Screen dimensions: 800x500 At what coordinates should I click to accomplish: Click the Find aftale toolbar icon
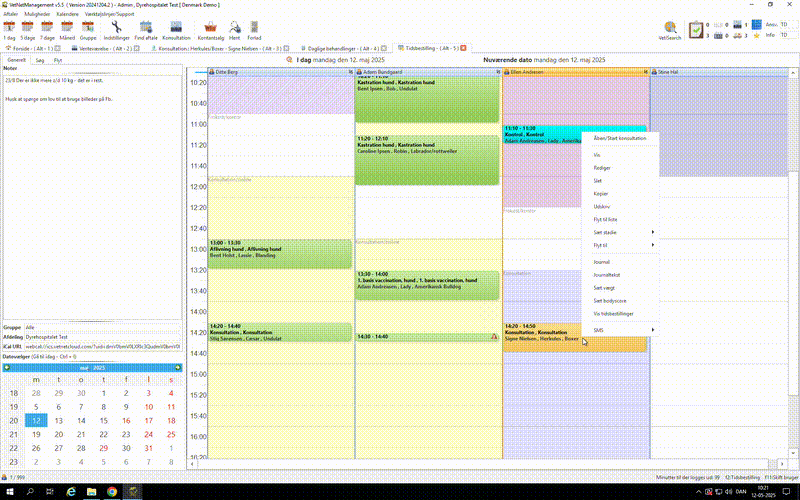click(146, 31)
